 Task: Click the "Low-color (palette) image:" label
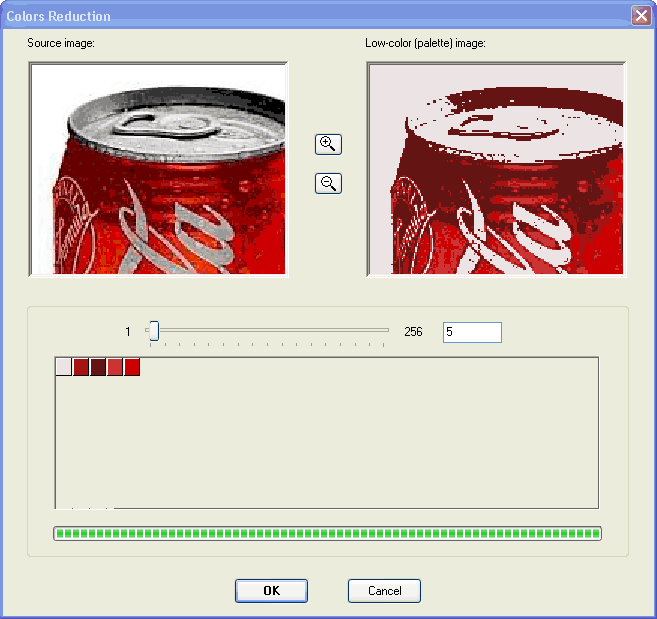(425, 44)
